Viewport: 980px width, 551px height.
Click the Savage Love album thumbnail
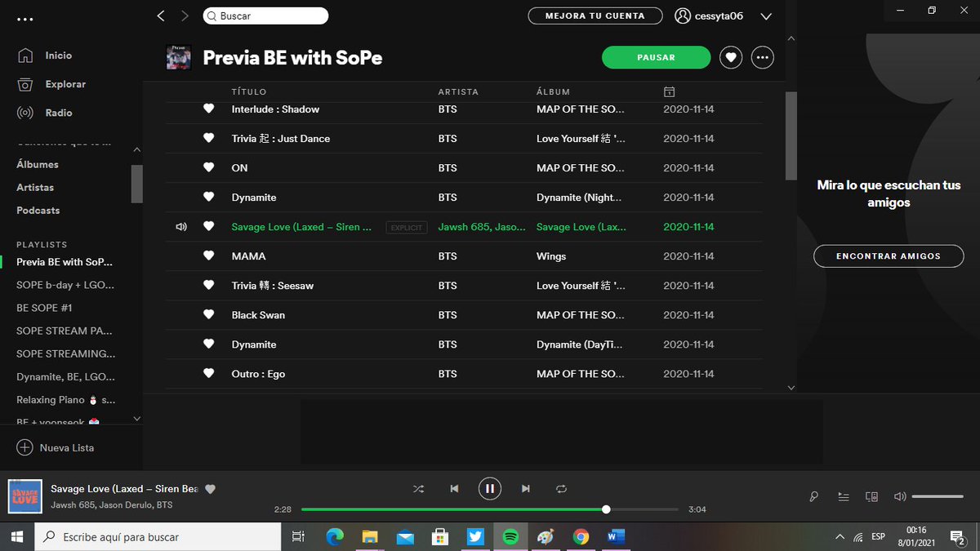click(25, 495)
